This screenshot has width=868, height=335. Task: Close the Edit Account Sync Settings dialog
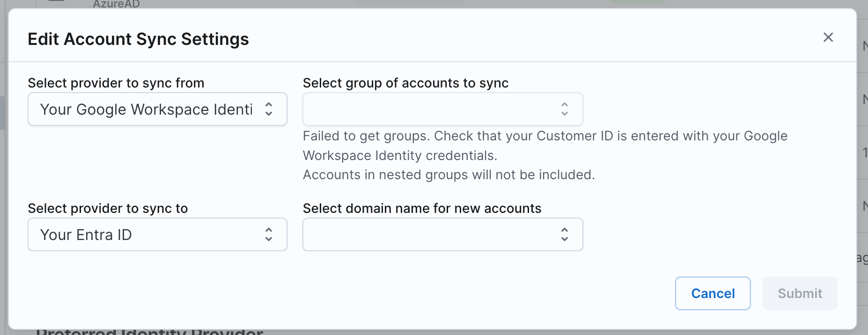(x=828, y=37)
